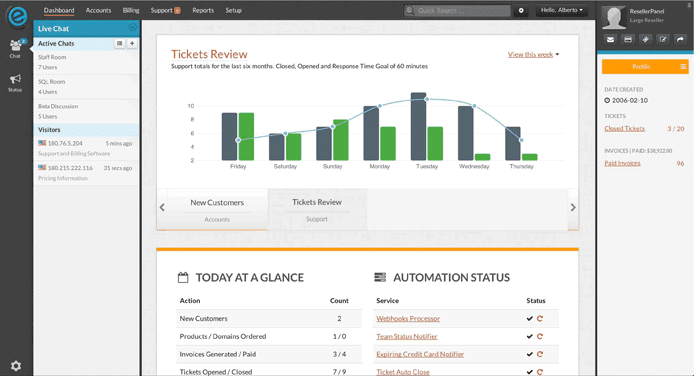Go to Dashboard menu

(x=59, y=10)
